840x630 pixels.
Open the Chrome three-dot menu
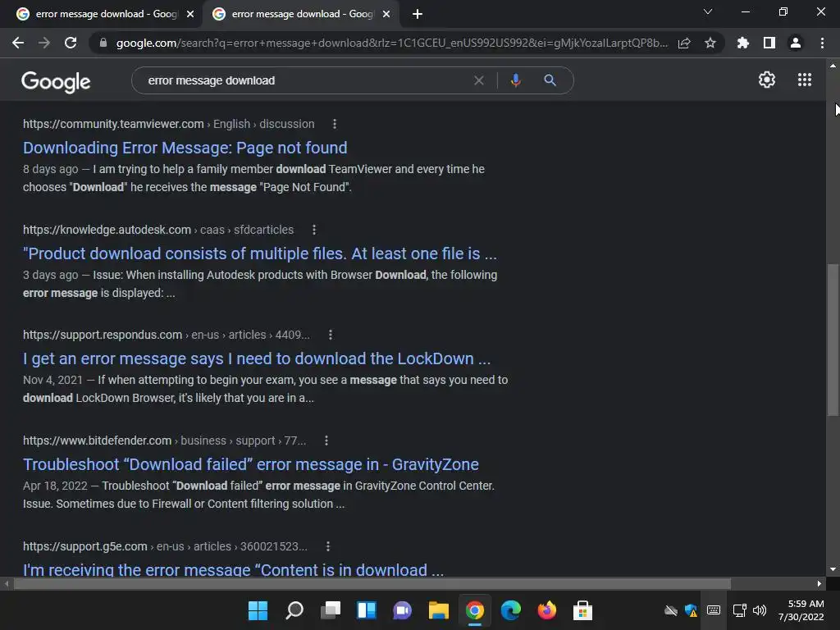click(x=822, y=43)
